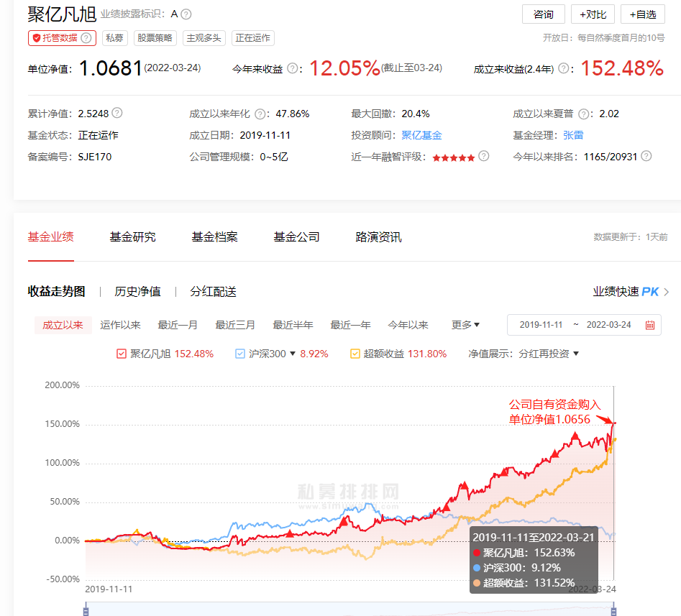Open the 基金公司 tab

click(297, 237)
